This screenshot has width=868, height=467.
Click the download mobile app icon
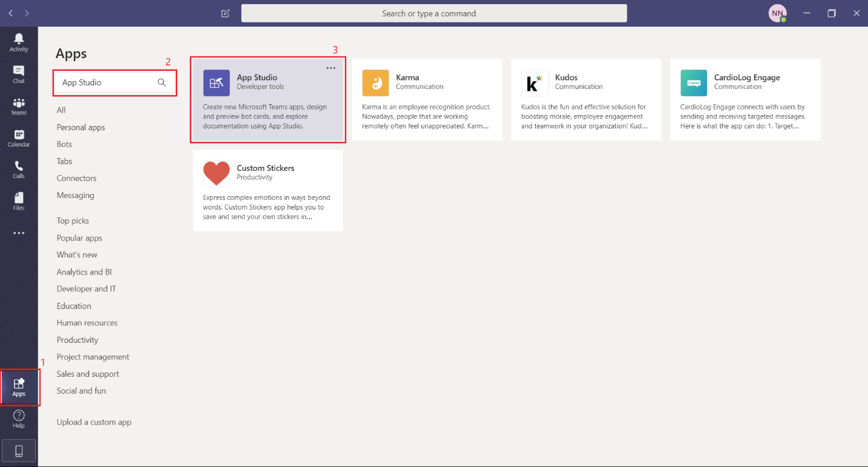click(x=19, y=451)
